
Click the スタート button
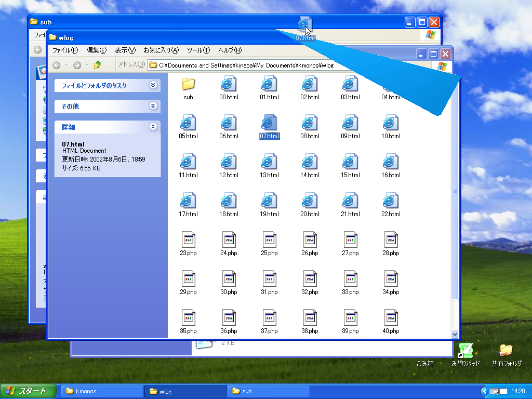(x=28, y=391)
